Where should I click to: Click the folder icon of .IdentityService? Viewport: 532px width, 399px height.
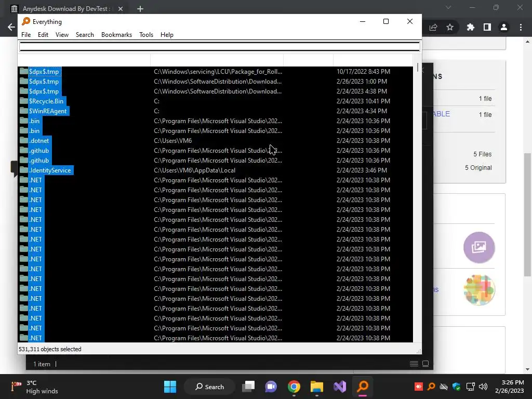pyautogui.click(x=24, y=170)
